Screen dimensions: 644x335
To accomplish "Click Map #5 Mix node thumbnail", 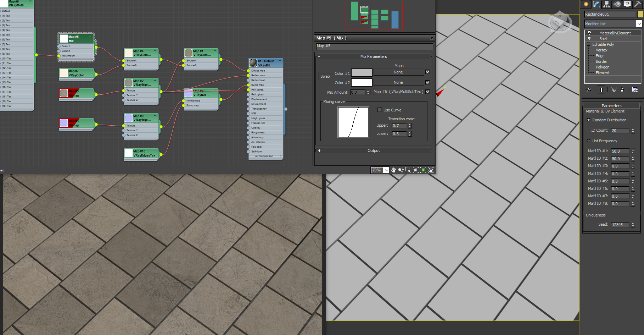I will (63, 38).
